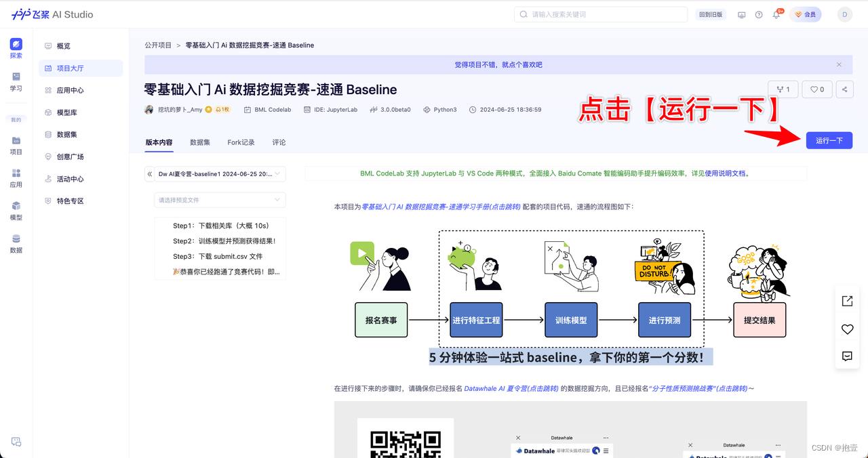Click the 回到旧版 button
The image size is (868, 458).
[x=711, y=14]
